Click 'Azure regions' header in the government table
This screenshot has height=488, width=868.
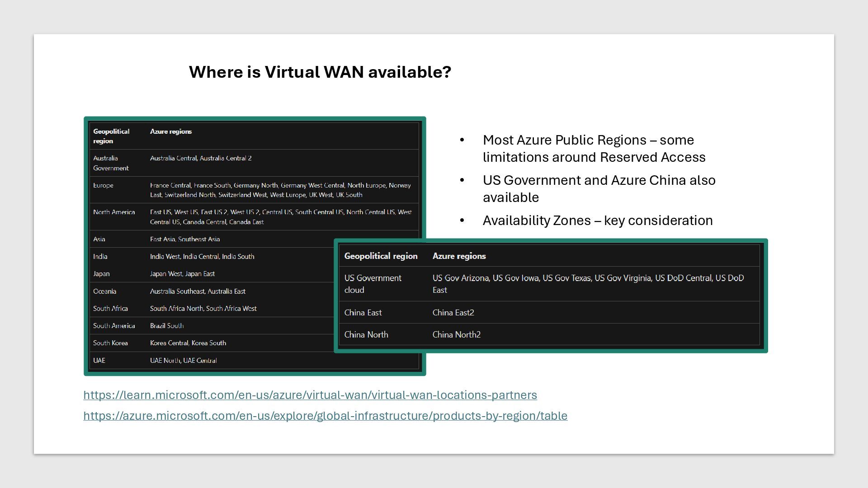click(x=459, y=256)
